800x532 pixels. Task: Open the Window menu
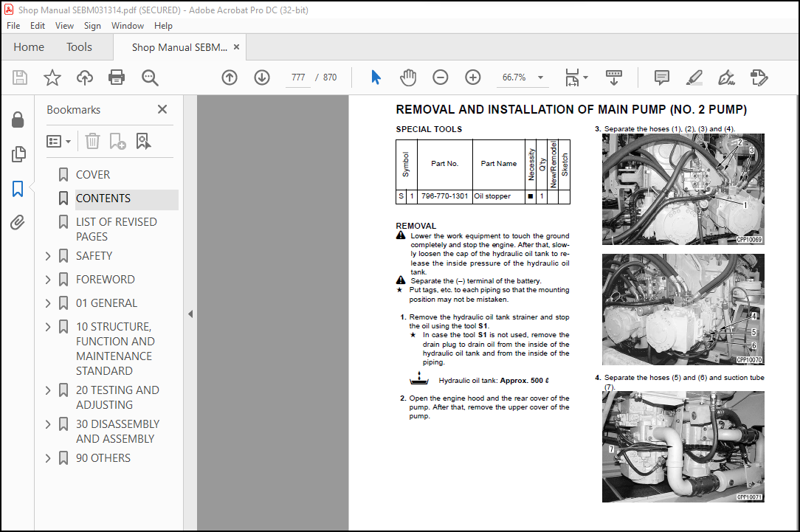128,26
